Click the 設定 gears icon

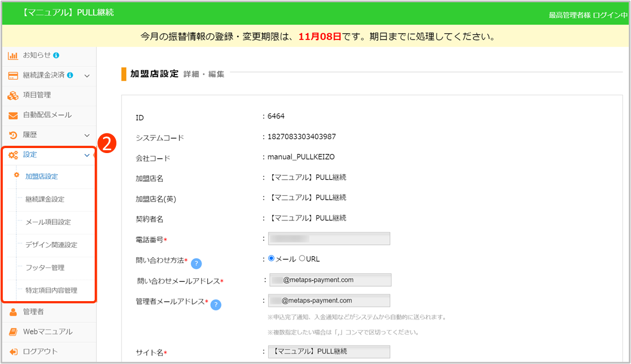click(13, 155)
